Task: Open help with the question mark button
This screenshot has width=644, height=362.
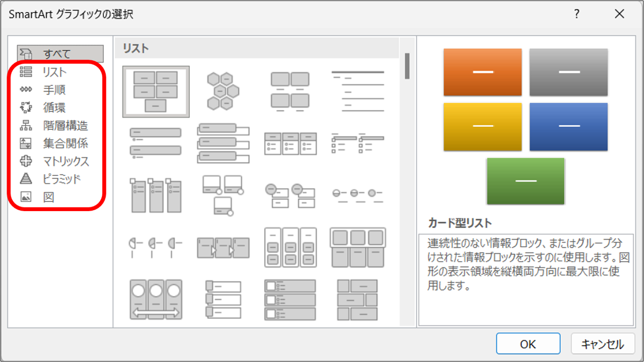Action: (x=577, y=14)
